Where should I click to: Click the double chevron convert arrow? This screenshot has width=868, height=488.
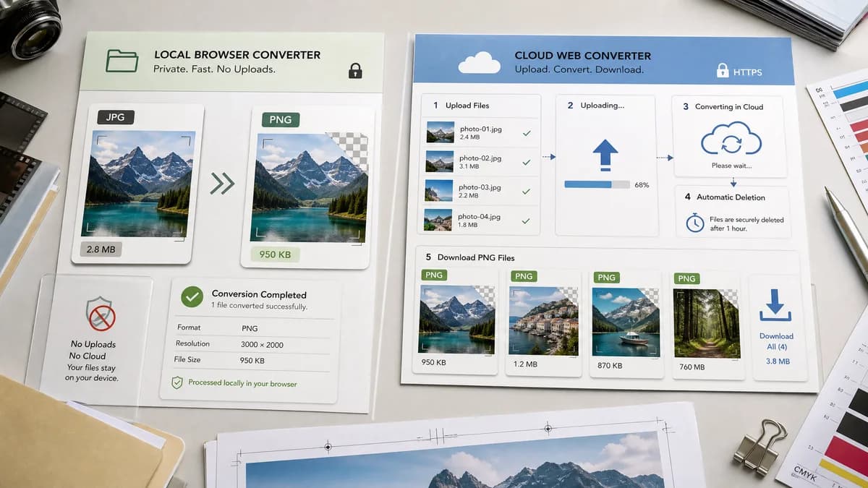point(222,184)
